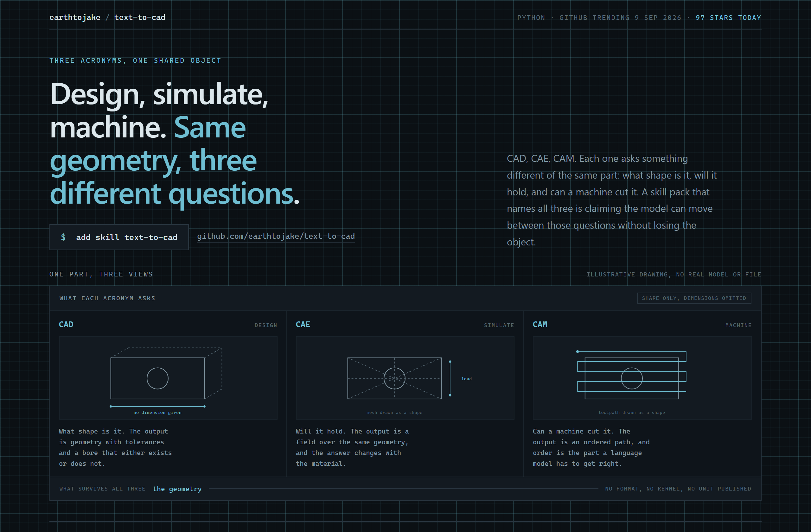This screenshot has width=811, height=532.
Task: Click the WHAT EACH ACRONYM ASKS header
Action: pyautogui.click(x=107, y=298)
